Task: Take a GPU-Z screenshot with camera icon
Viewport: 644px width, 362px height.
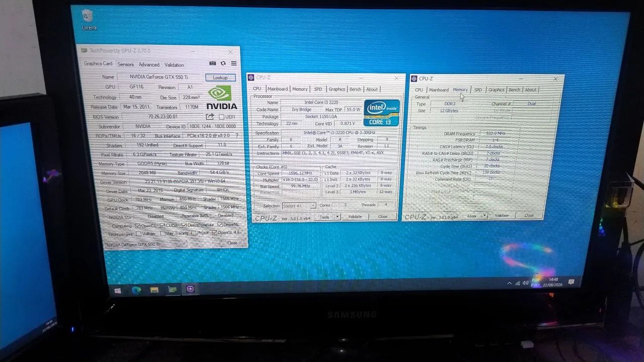Action: [x=213, y=63]
